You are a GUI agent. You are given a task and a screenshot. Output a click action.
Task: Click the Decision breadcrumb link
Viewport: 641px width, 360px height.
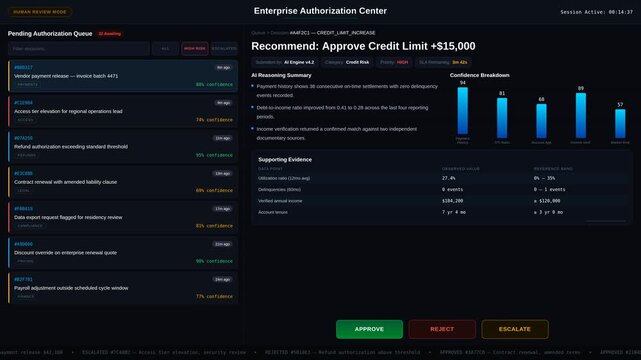click(279, 33)
